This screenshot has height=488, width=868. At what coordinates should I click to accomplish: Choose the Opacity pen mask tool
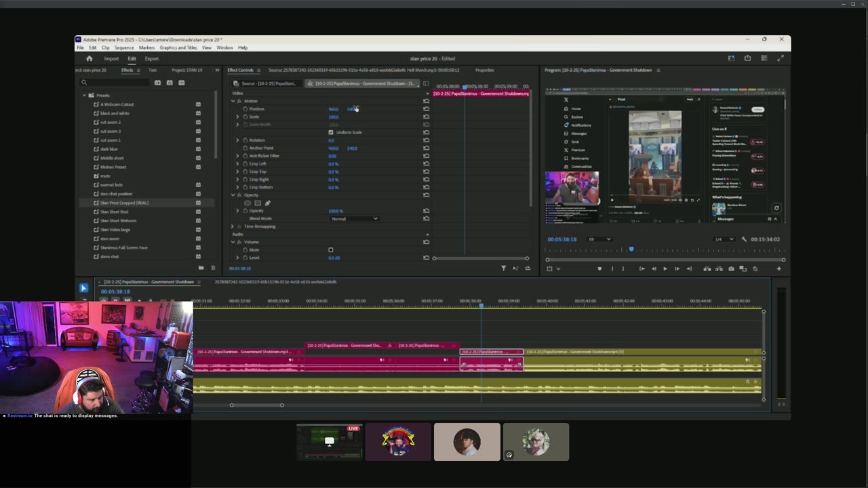tap(268, 203)
